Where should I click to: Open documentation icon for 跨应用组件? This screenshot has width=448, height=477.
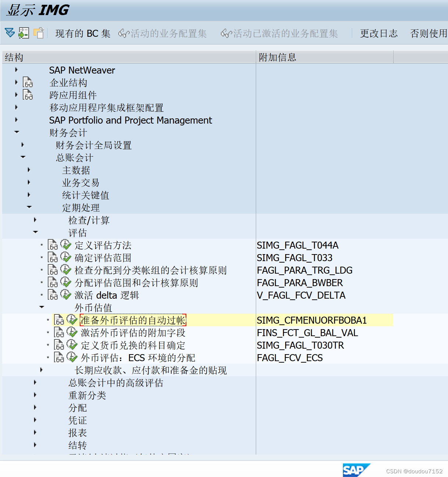(x=28, y=95)
